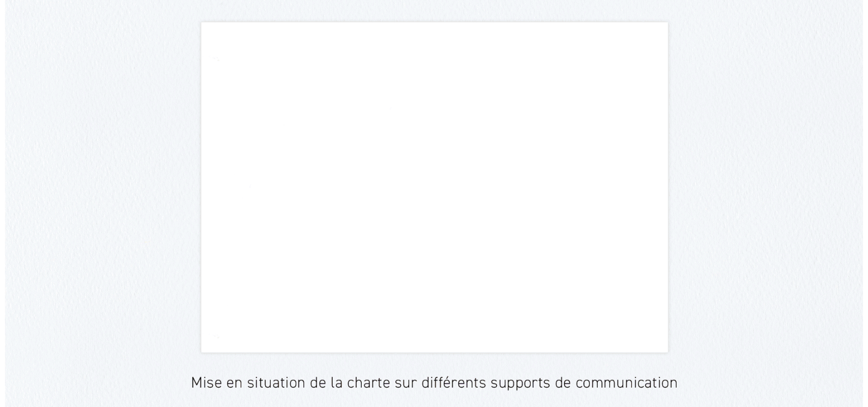Click the blank white image panel
The height and width of the screenshot is (407, 868).
434,187
